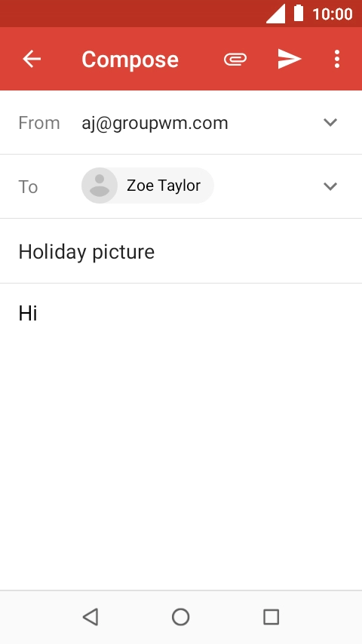Open the three-dot overflow menu
This screenshot has height=644, width=362.
pyautogui.click(x=337, y=59)
